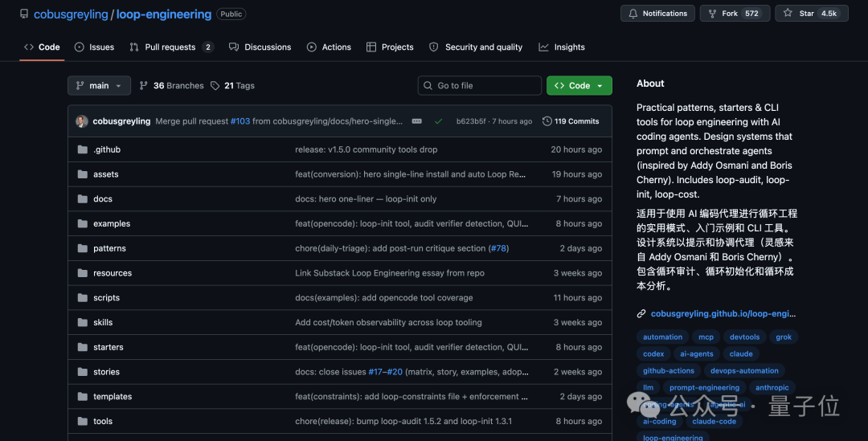Click the resources folder icon
This screenshot has height=441, width=868.
(x=83, y=273)
